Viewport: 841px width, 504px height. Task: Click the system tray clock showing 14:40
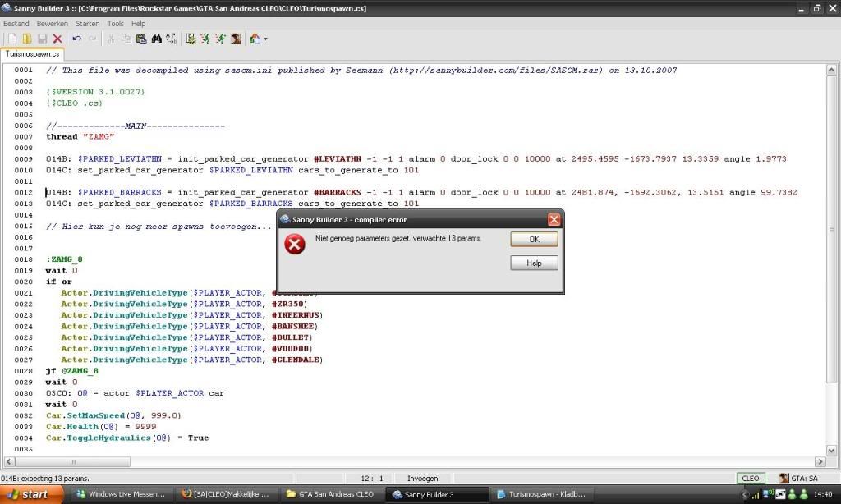tap(823, 494)
